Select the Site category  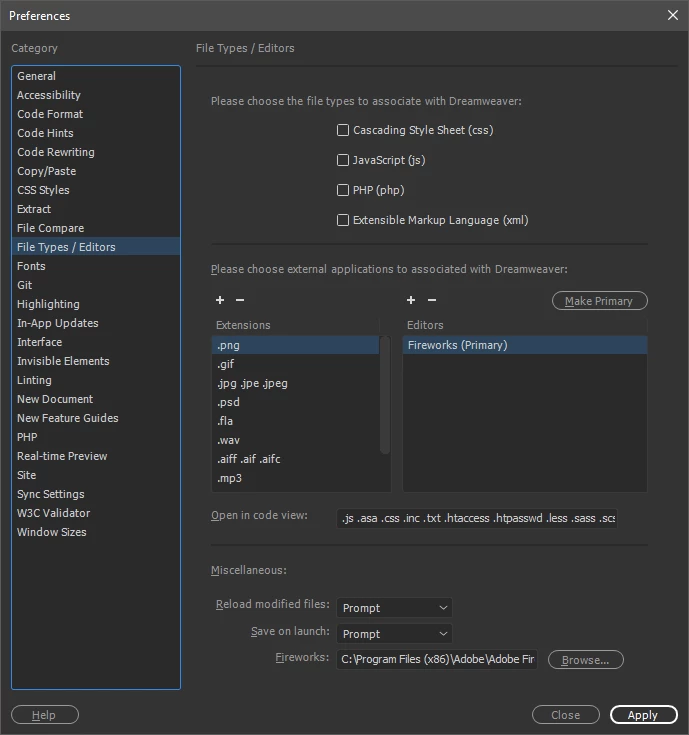96,475
